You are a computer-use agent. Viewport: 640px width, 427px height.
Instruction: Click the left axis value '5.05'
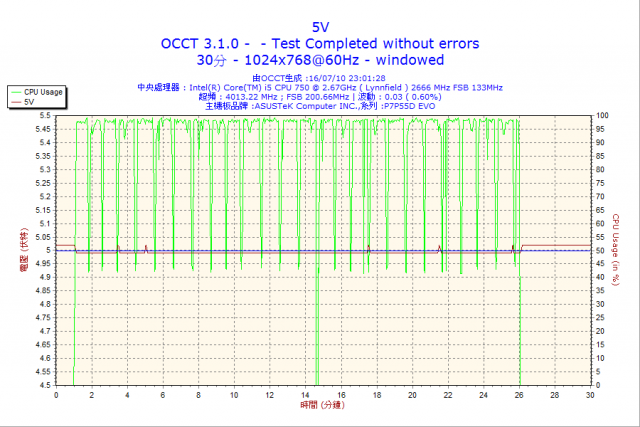tap(43, 237)
